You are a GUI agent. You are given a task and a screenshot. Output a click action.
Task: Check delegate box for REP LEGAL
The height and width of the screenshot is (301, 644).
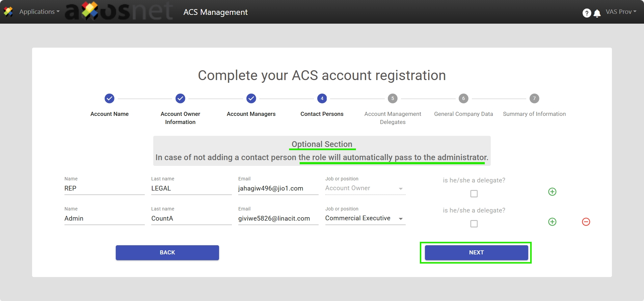point(474,194)
